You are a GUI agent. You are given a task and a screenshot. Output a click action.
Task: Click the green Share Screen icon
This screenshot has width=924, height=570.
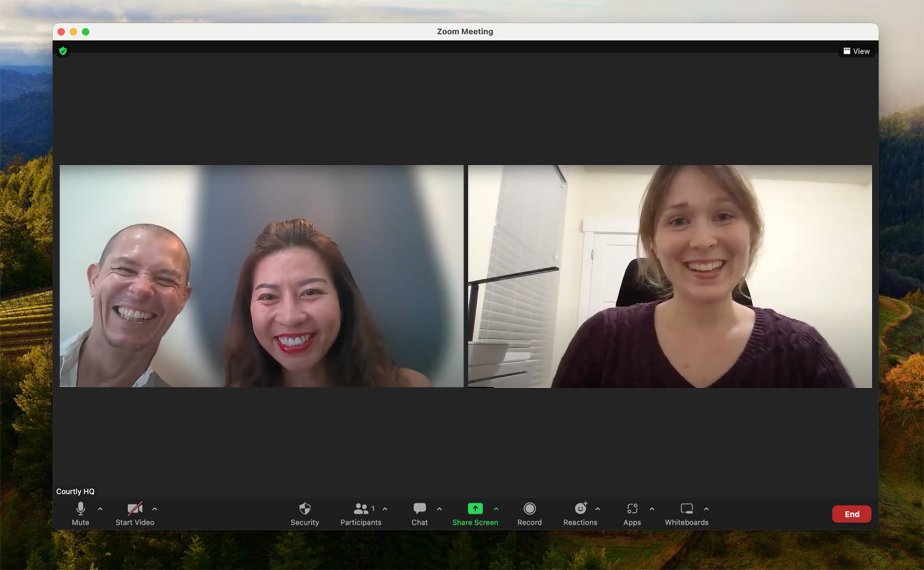[475, 508]
